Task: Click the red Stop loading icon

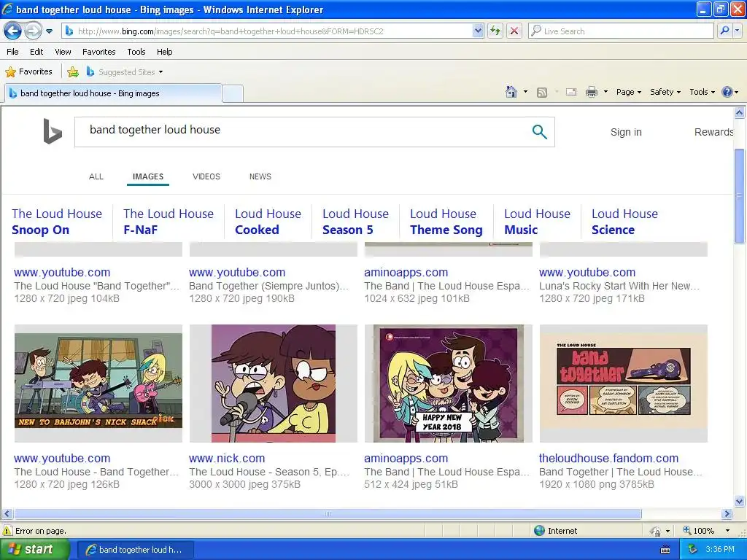Action: point(514,31)
